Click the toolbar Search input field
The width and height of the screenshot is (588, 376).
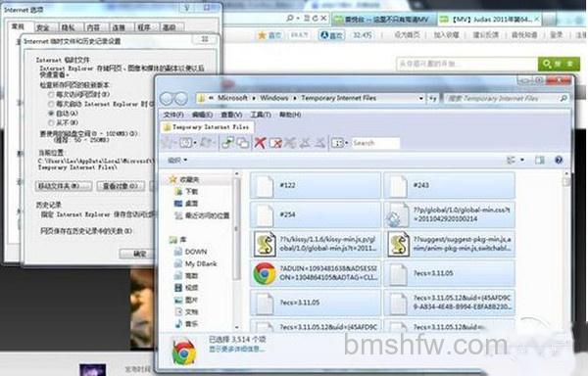[x=375, y=143]
